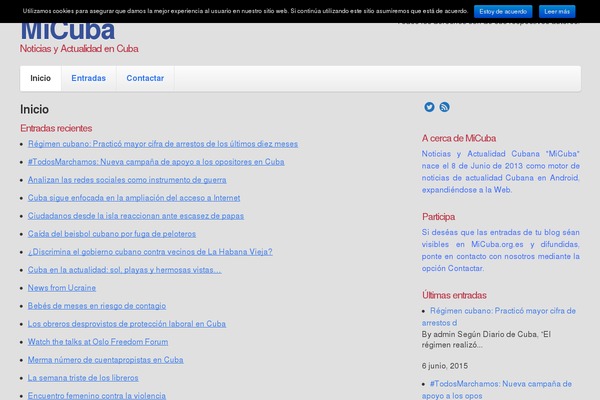The width and height of the screenshot is (600, 400).
Task: Click the 'A cerca de MiCuba' description paragraph
Action: [x=501, y=171]
